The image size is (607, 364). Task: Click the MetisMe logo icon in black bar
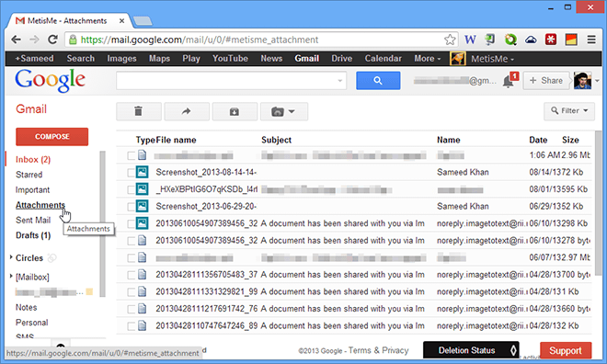click(x=458, y=59)
